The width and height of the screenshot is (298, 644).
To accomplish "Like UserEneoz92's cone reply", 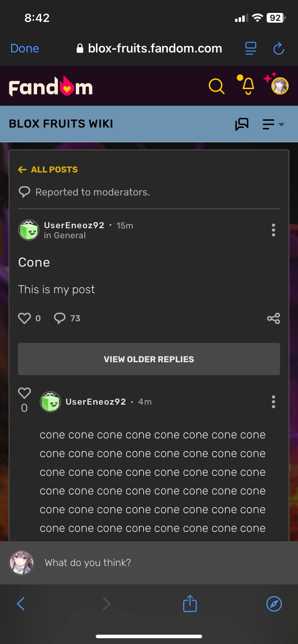I will tap(24, 393).
